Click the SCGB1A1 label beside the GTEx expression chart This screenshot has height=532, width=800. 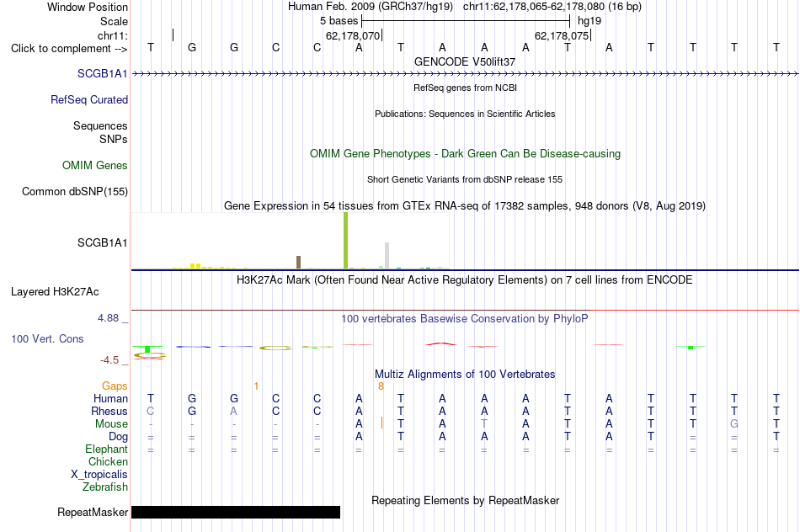coord(102,242)
